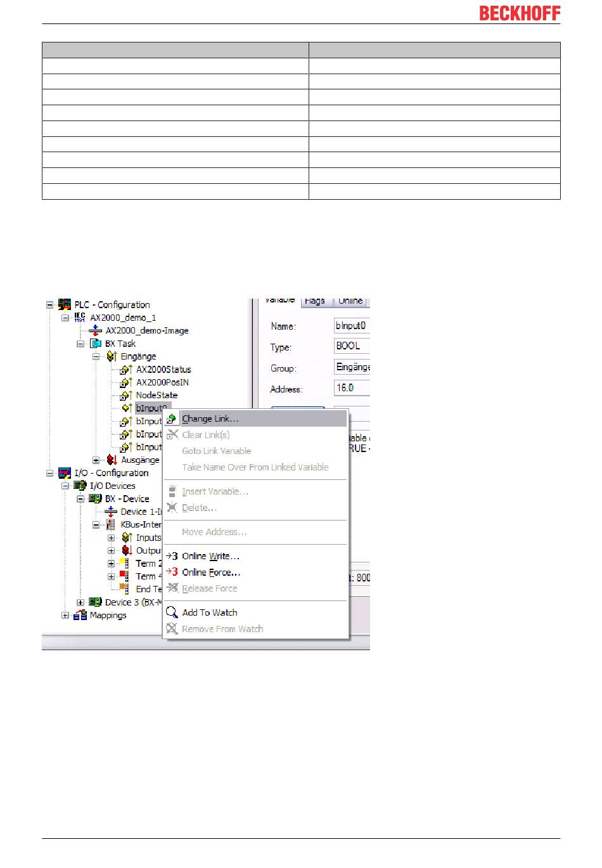Click the Name field showing bInput0
Screen dimensions: 602x868
[x=352, y=326]
